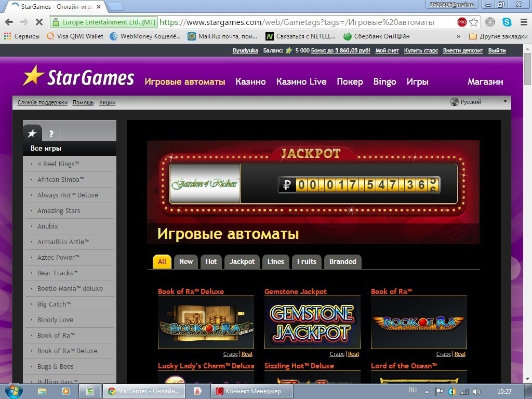The image size is (532, 399).
Task: Click the Внести депозит link
Action: click(463, 50)
